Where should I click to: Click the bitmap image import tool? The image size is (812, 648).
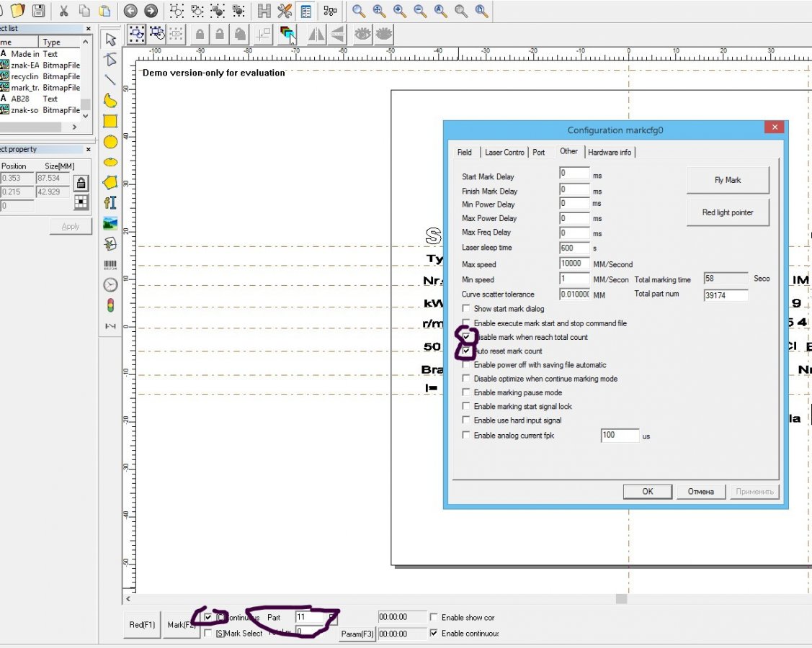(x=110, y=223)
